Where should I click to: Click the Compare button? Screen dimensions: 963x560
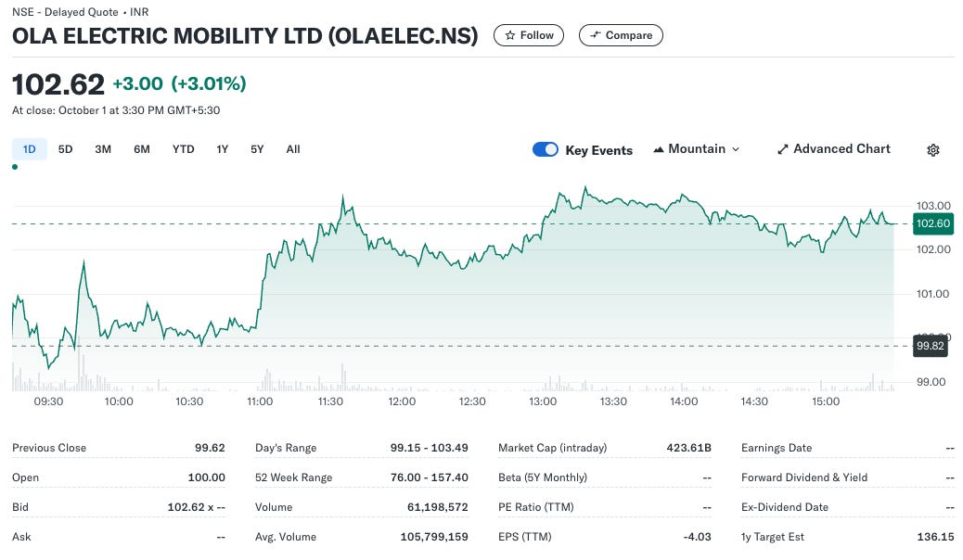coord(621,35)
